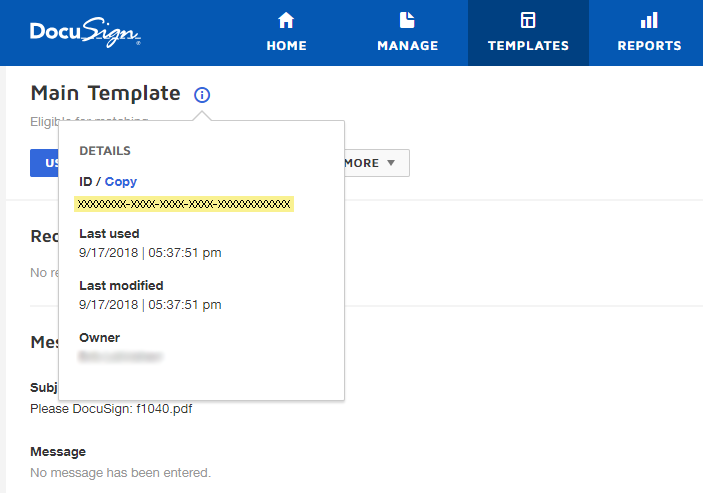703x493 pixels.
Task: Click the Templates layout icon
Action: (528, 20)
